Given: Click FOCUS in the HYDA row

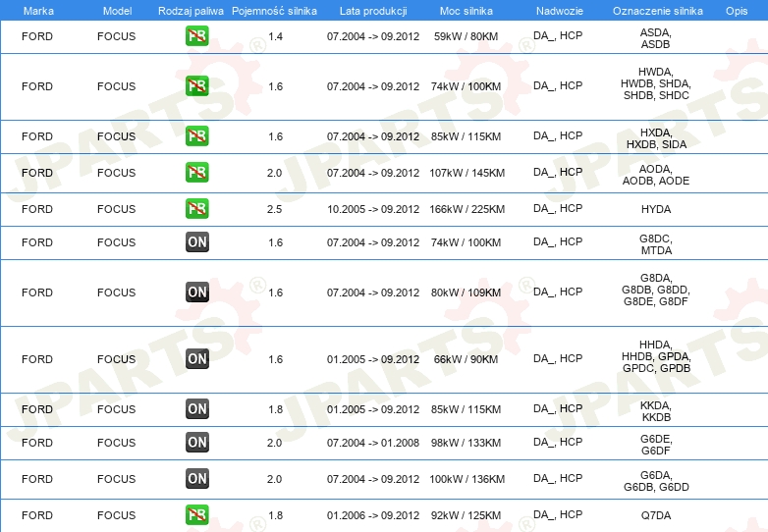Looking at the screenshot, I should [x=117, y=209].
